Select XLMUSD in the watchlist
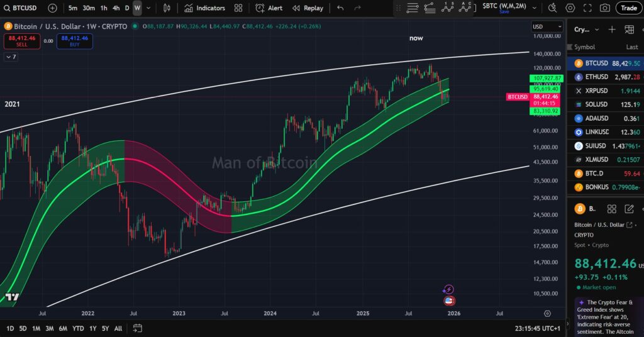The image size is (644, 337). point(606,159)
